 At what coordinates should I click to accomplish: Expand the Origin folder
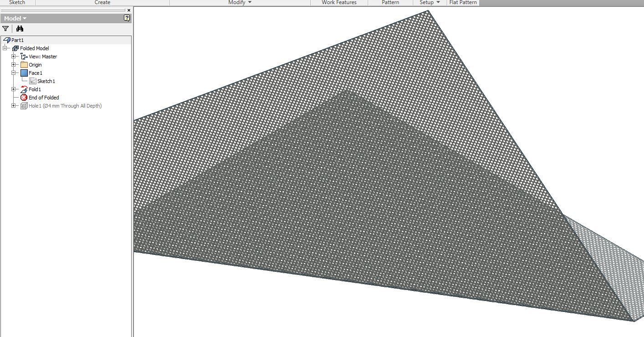point(14,64)
